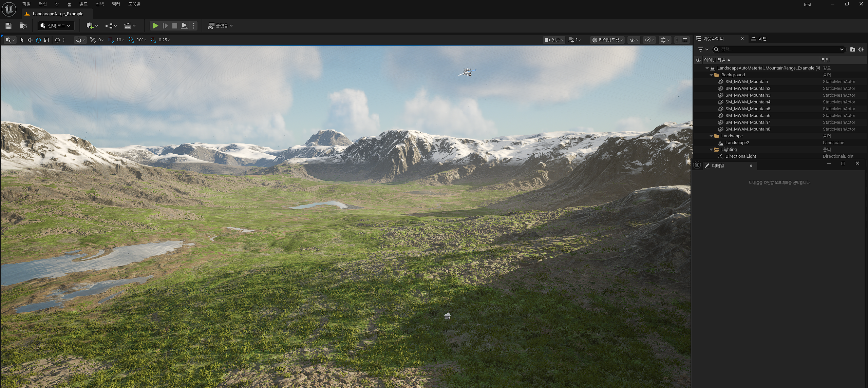Select SM_MWAM_Mountain5 in the Outliner
This screenshot has height=388, width=868.
(x=748, y=109)
